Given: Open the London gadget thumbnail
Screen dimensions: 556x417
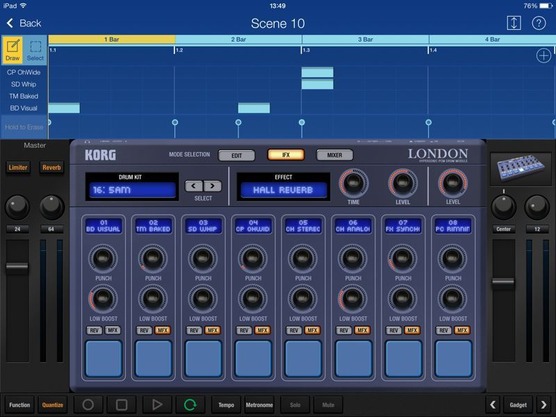Looking at the screenshot, I should [x=521, y=168].
